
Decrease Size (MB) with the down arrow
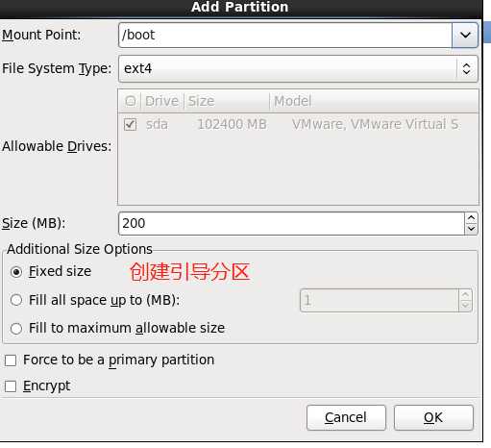click(x=471, y=229)
